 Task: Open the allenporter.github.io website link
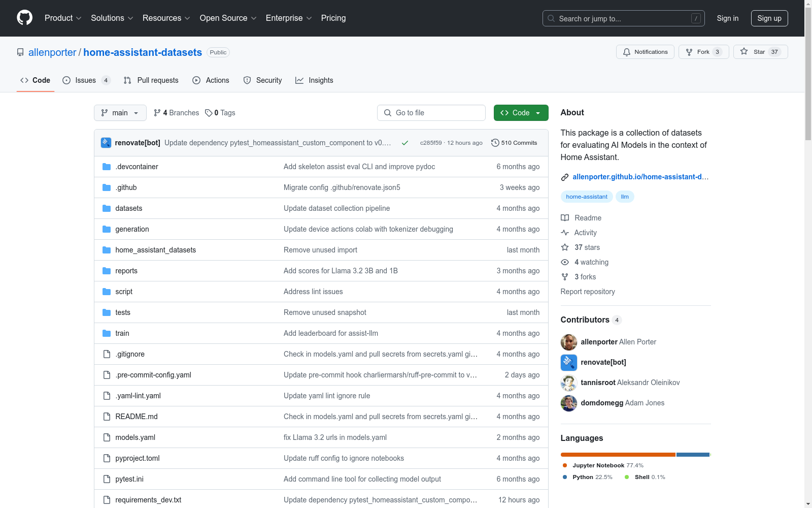640,177
